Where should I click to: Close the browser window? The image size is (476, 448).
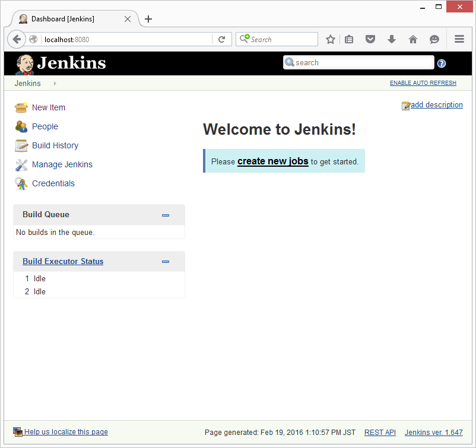tap(459, 7)
